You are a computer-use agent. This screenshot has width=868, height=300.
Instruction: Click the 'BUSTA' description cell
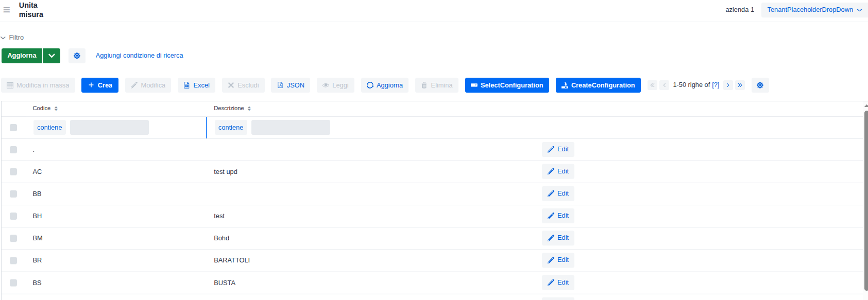(x=225, y=283)
